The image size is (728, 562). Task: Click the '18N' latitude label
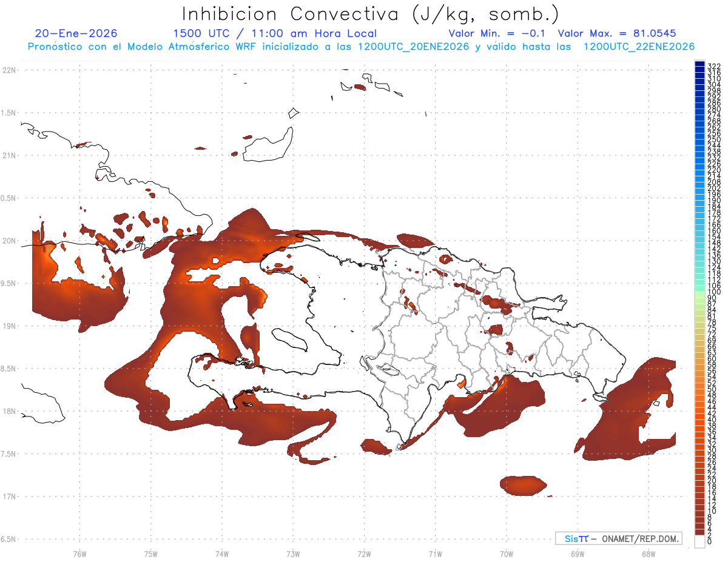(9, 412)
